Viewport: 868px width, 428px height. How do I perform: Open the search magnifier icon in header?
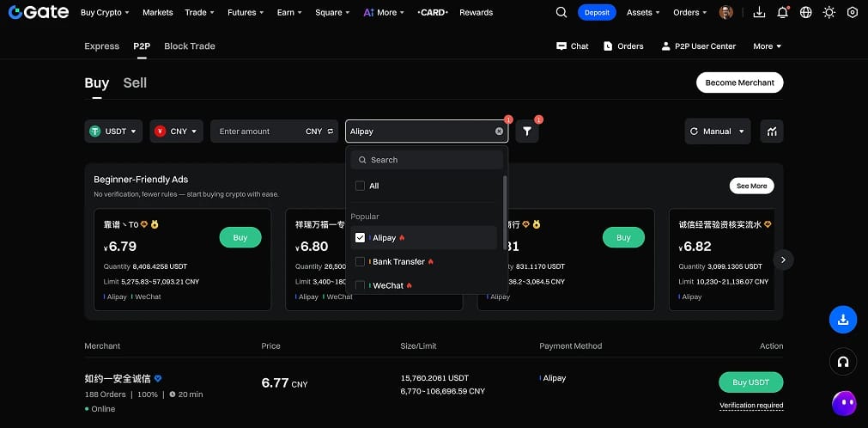point(561,12)
